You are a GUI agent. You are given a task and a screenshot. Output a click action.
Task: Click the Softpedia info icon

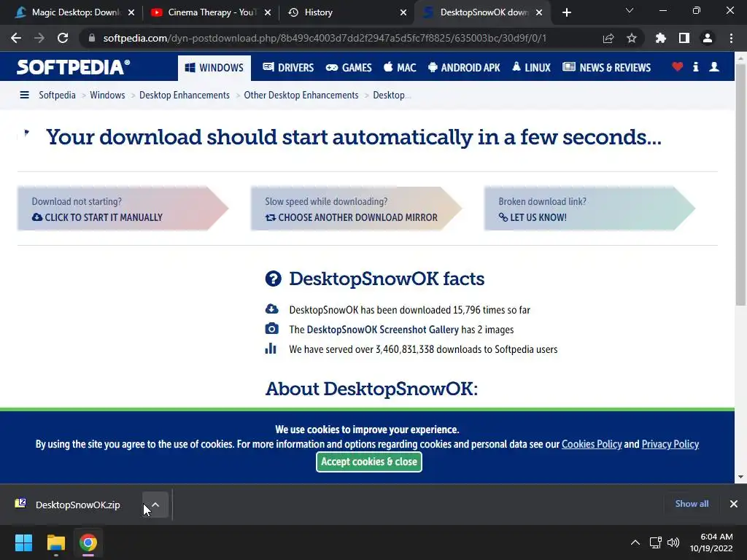pyautogui.click(x=696, y=67)
